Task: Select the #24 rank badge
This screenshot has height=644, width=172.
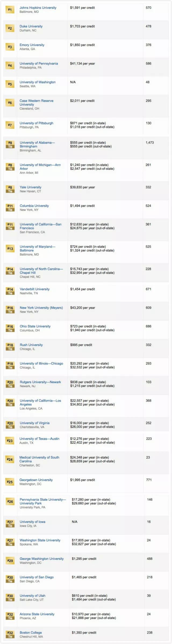Action: 10,459
